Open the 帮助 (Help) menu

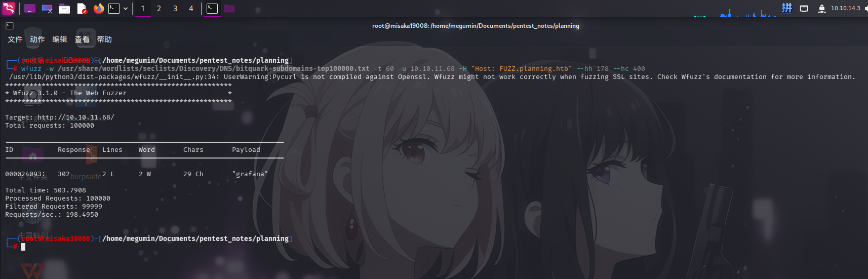pyautogui.click(x=104, y=39)
